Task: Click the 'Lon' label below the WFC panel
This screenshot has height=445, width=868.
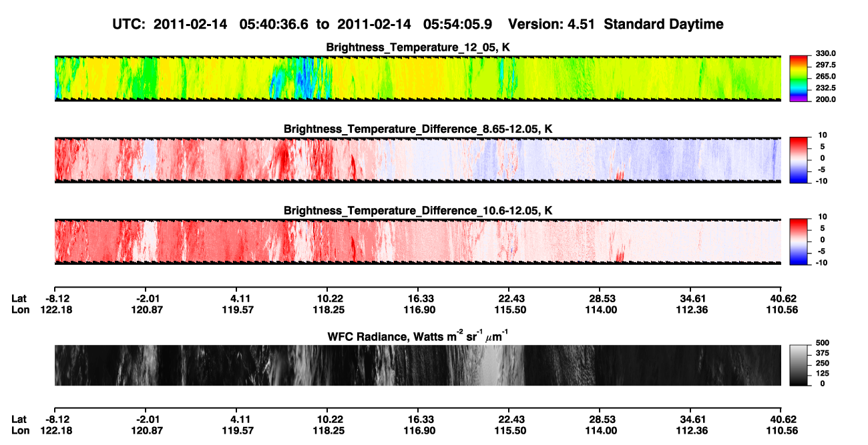Action: click(x=20, y=431)
